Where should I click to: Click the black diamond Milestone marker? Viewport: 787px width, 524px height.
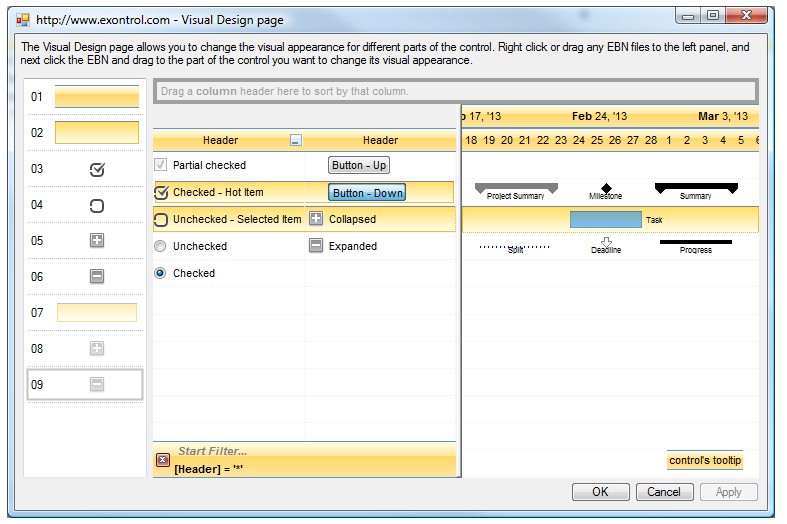[x=606, y=188]
